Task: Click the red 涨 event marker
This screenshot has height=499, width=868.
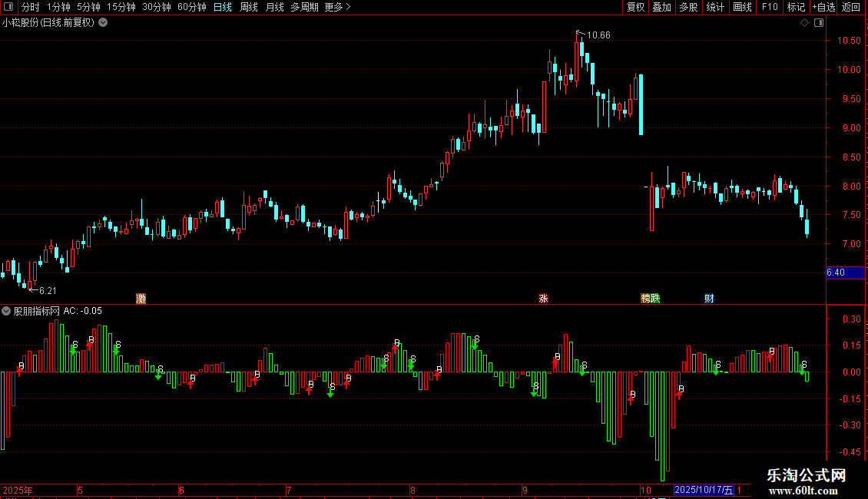Action: pyautogui.click(x=543, y=299)
